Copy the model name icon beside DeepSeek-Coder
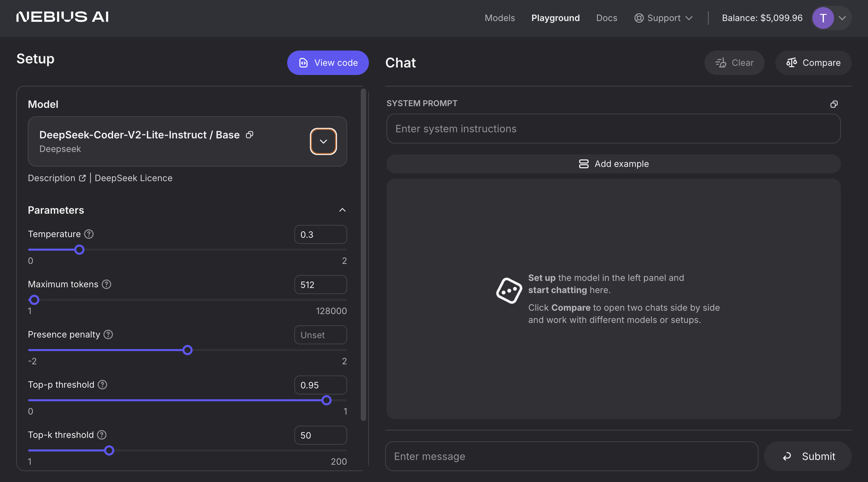Image resolution: width=868 pixels, height=482 pixels. [x=250, y=135]
